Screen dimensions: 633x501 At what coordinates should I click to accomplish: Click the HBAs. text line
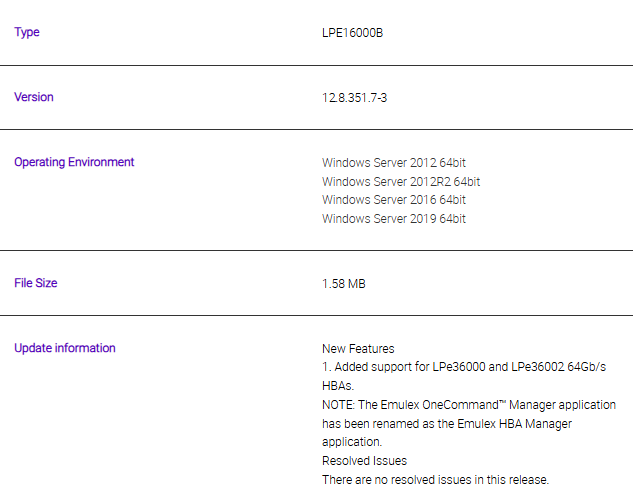coord(338,386)
